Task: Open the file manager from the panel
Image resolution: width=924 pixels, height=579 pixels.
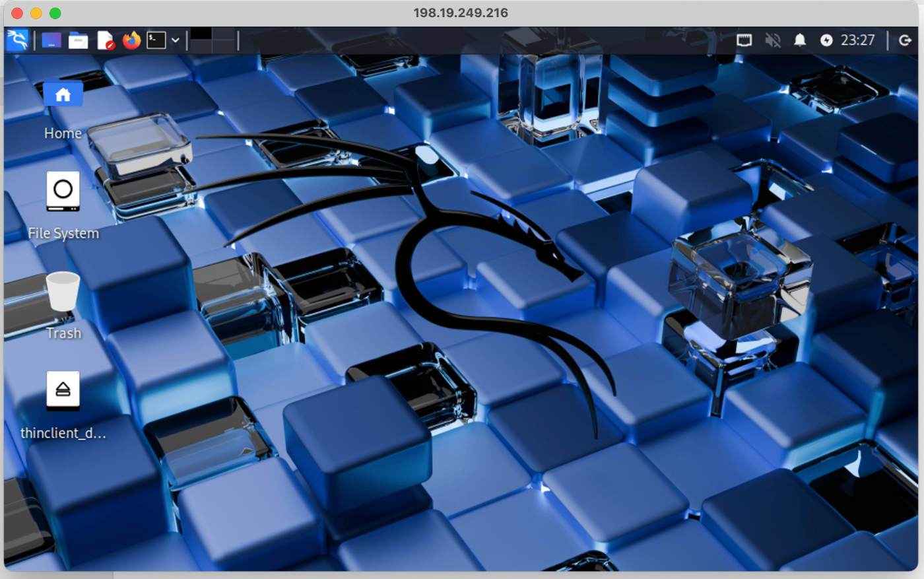Action: (78, 40)
